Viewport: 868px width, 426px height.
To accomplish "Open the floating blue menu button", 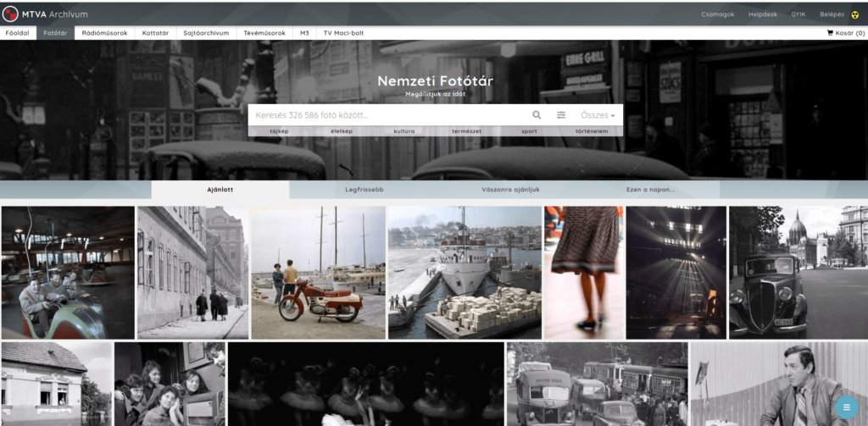I will pyautogui.click(x=844, y=407).
